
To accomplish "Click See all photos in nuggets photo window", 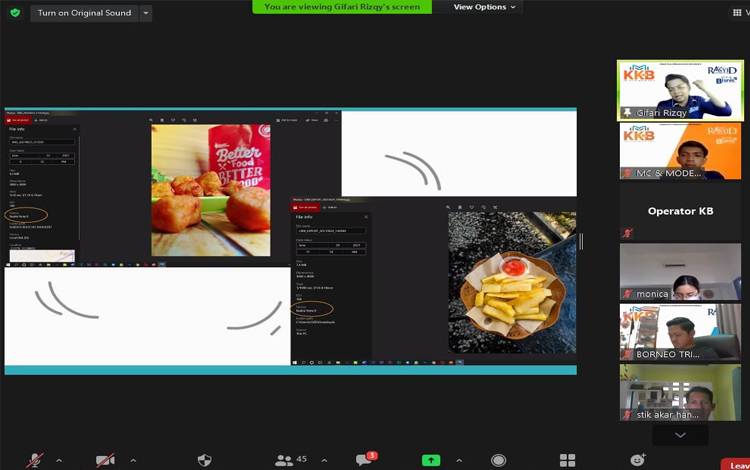I will coord(18,120).
